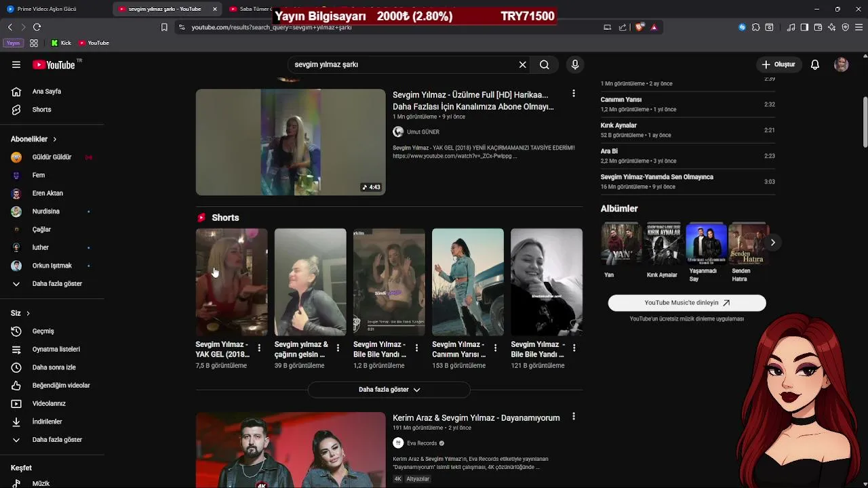This screenshot has height=488, width=868.
Task: Play the Canımın Yarısı track in list
Action: [688, 104]
